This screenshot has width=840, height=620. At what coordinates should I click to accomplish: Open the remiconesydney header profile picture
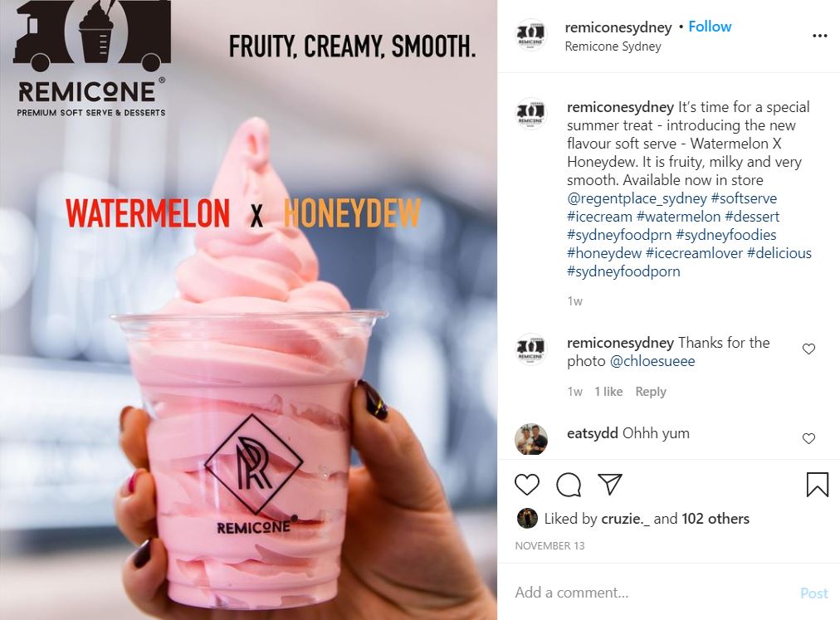[530, 35]
